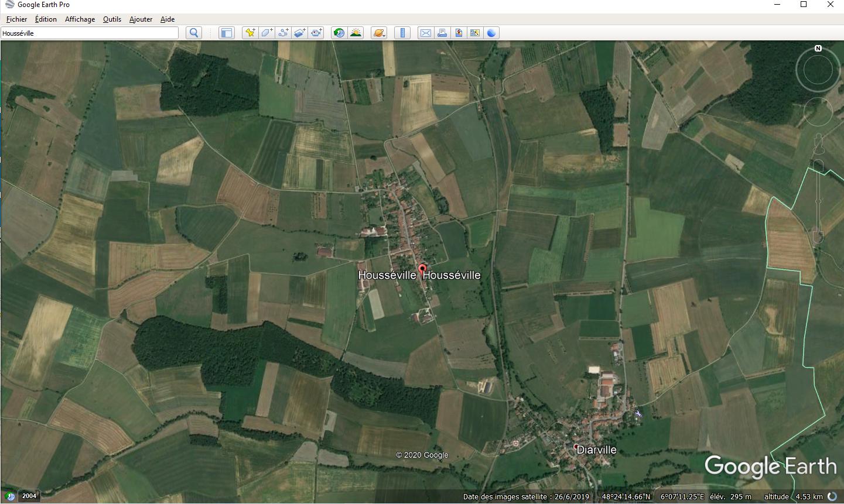Click the Diarville place label

[596, 450]
